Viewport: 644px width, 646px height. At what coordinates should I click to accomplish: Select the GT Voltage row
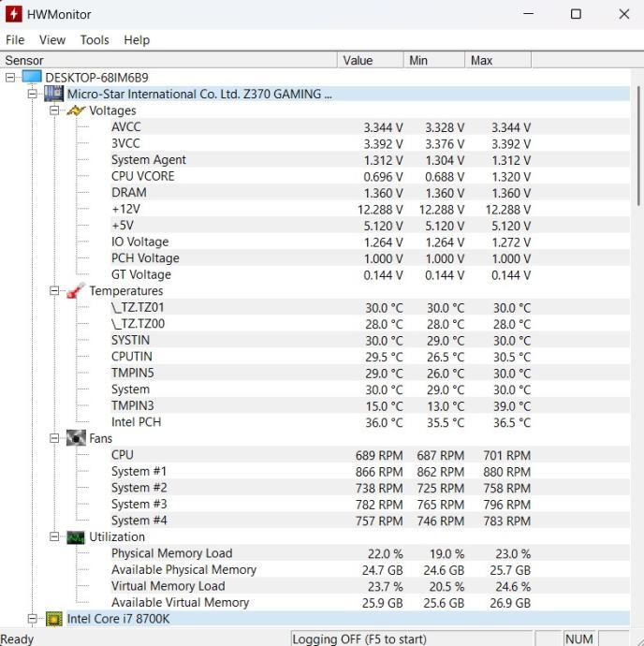tap(370, 274)
